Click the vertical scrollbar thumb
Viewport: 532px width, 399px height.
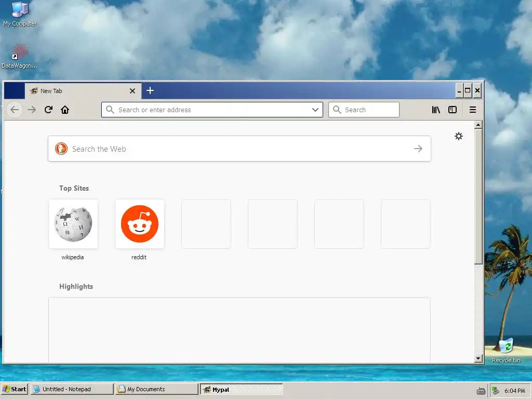point(478,196)
